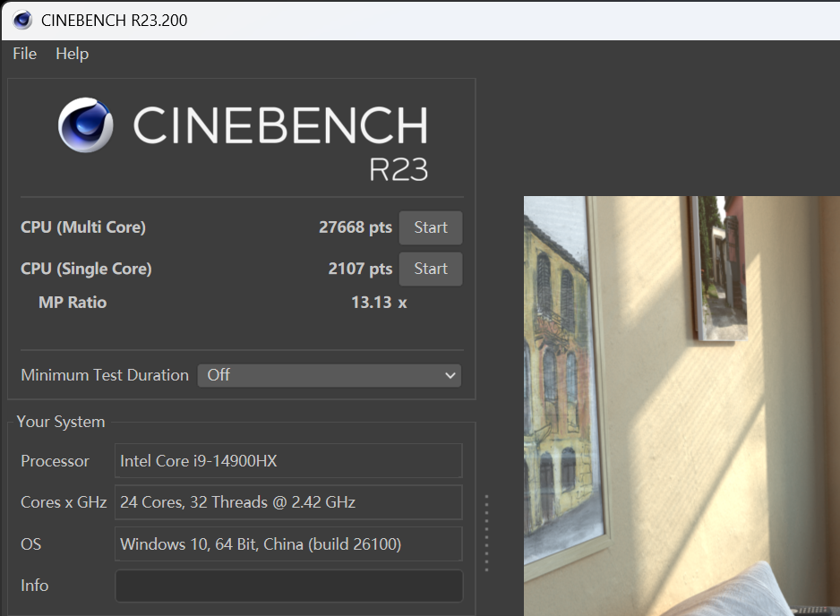Click the CPU (Multi Core) label
Screen dimensions: 840x616
click(83, 227)
